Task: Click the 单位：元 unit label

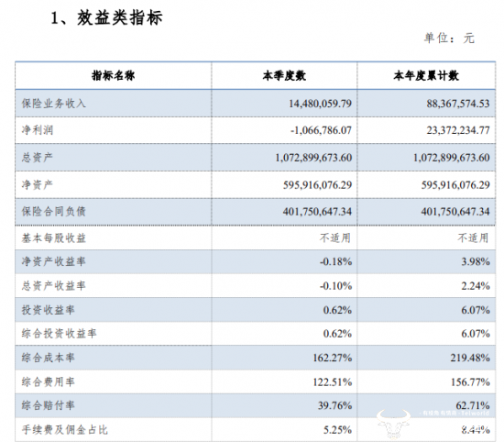Action: [449, 39]
